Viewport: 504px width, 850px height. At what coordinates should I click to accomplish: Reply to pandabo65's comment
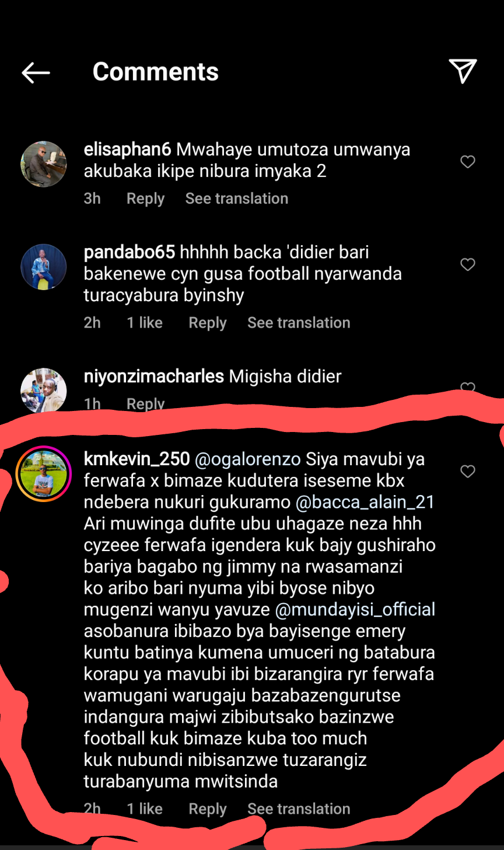[208, 323]
